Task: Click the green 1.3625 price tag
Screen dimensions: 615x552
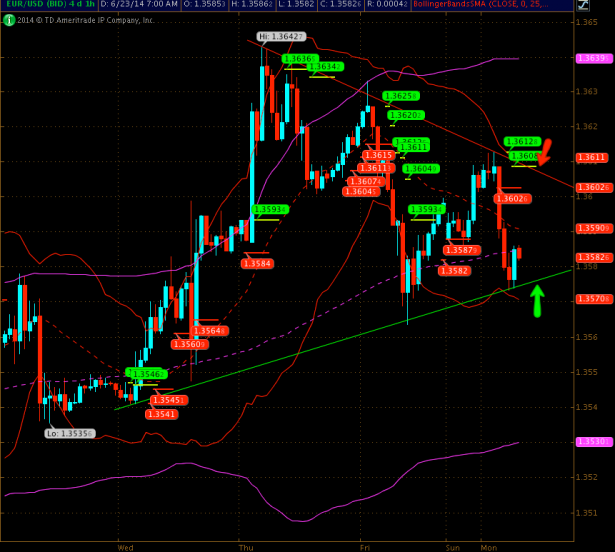Action: pos(400,96)
